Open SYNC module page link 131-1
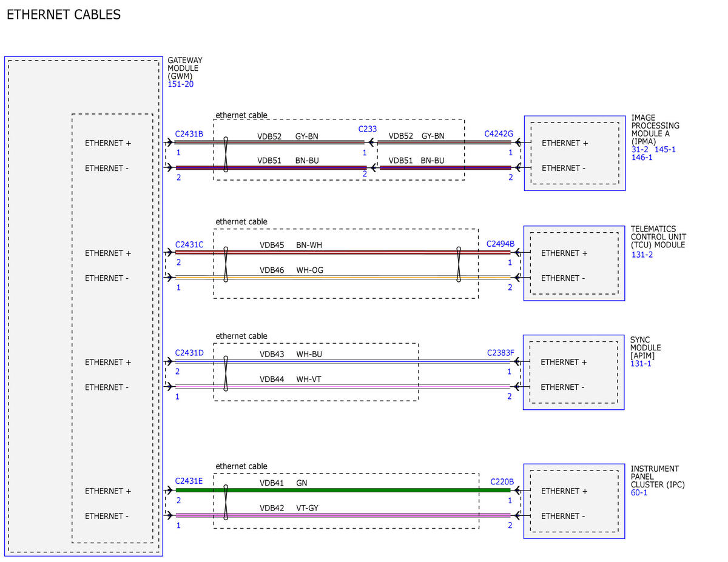728x562 pixels. coord(641,364)
